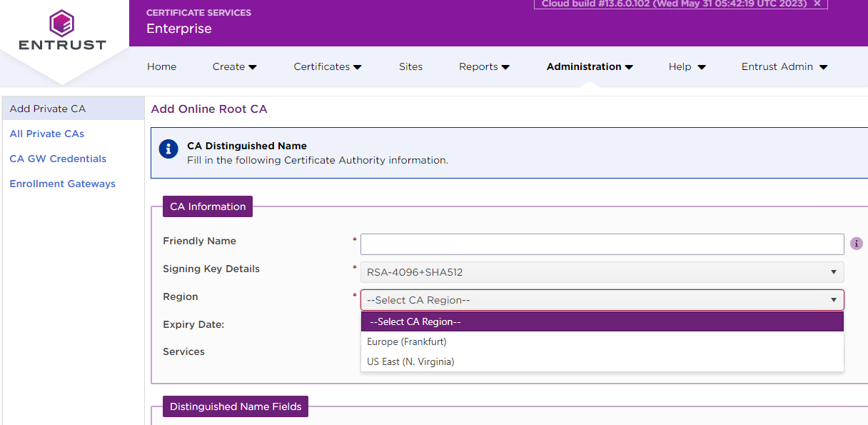Expand the Reports menu

click(484, 66)
